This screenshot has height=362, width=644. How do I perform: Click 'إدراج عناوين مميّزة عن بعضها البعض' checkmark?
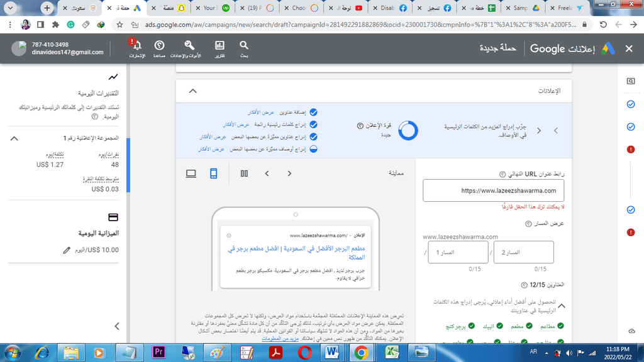[x=313, y=136]
